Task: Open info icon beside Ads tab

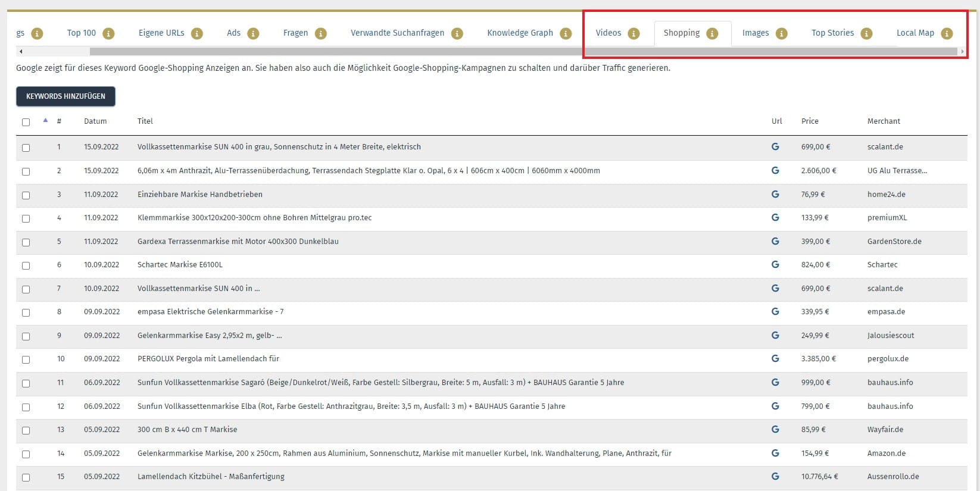Action: pos(253,33)
